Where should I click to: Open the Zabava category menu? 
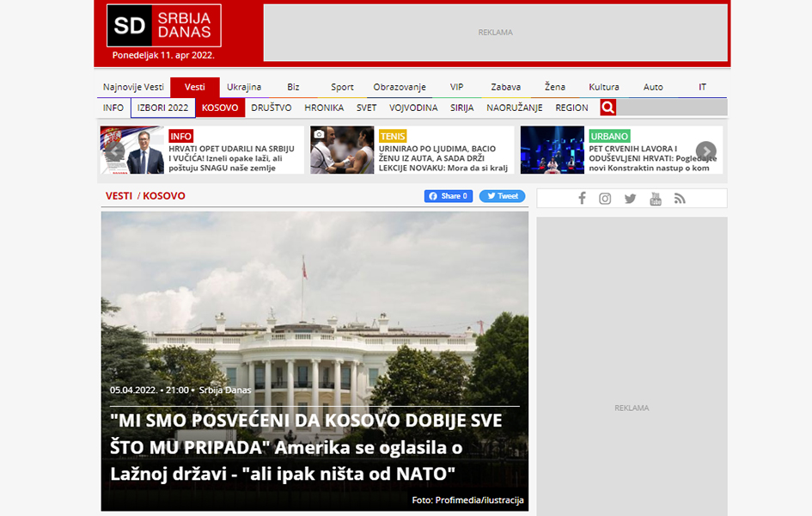click(x=506, y=86)
